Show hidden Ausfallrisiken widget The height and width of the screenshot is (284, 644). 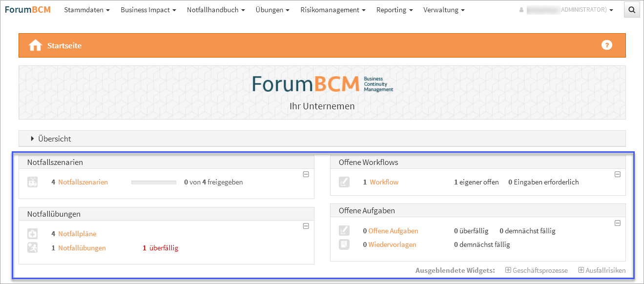(x=602, y=270)
